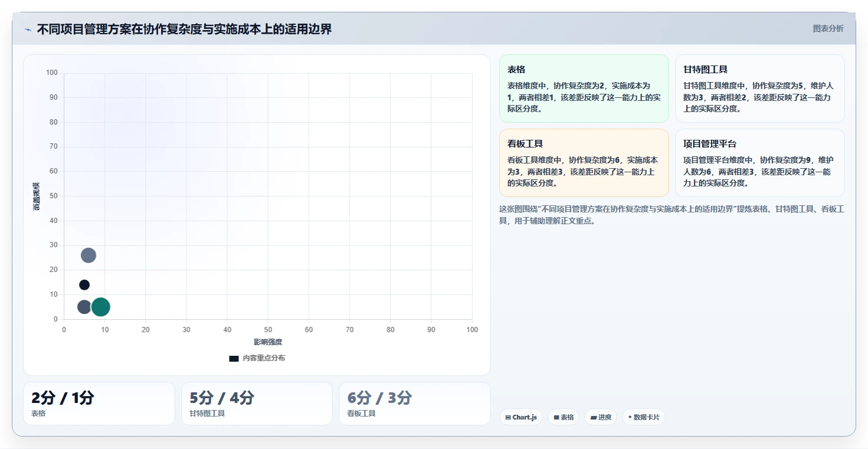Click the summary paragraph starting 这张图围绕
The width and height of the screenshot is (868, 449).
[x=672, y=215]
